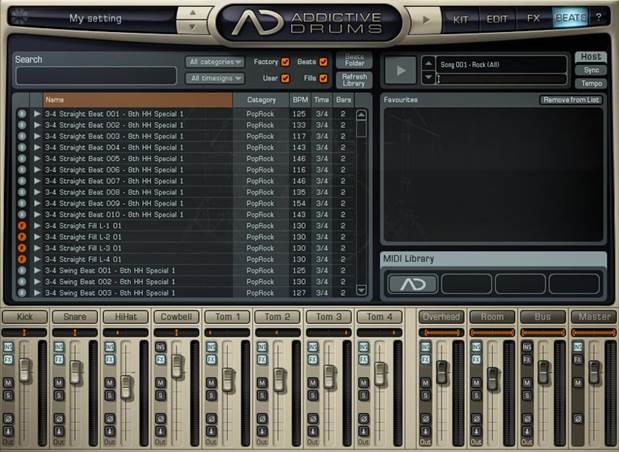Switch to the KIT tab
619x452 pixels.
coord(461,19)
